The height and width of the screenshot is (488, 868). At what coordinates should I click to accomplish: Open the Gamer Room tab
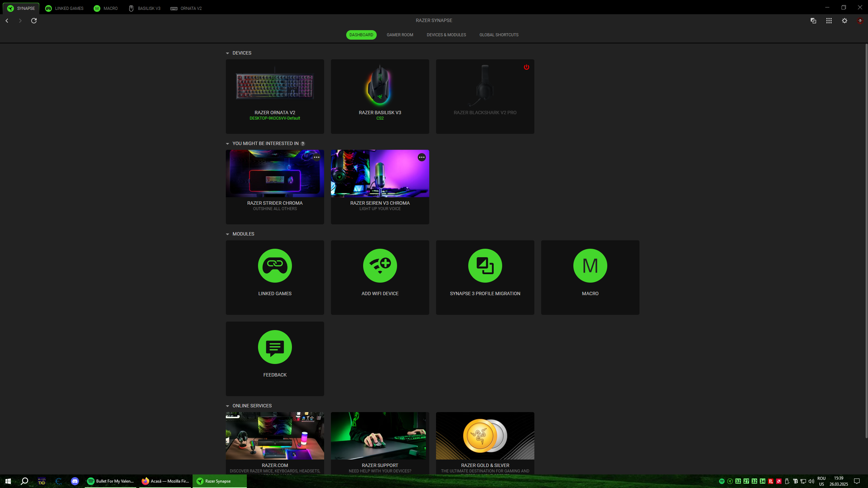[x=400, y=35]
